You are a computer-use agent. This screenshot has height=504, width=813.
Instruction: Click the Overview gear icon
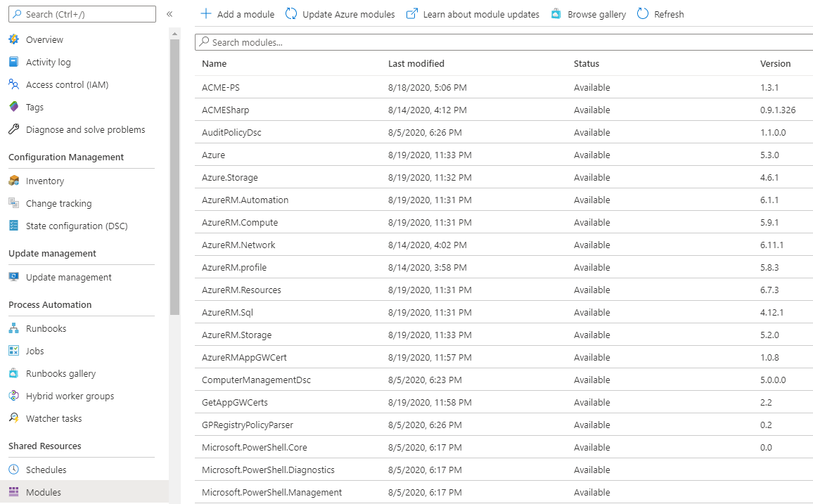pos(14,39)
